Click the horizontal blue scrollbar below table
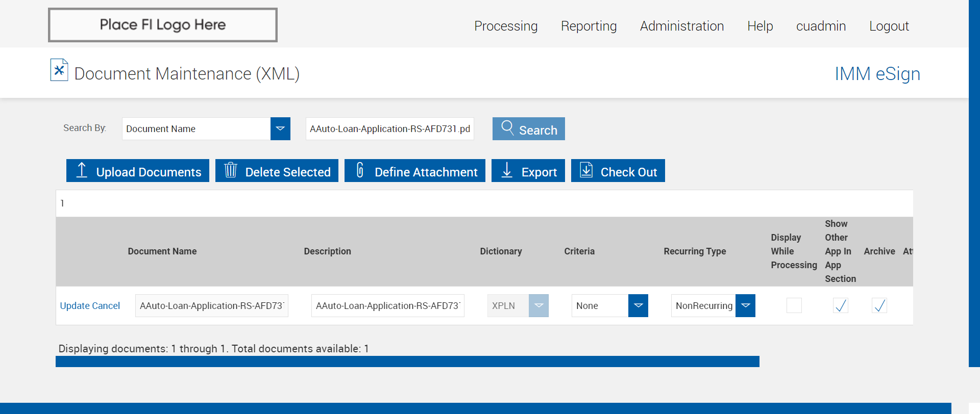 pos(407,361)
